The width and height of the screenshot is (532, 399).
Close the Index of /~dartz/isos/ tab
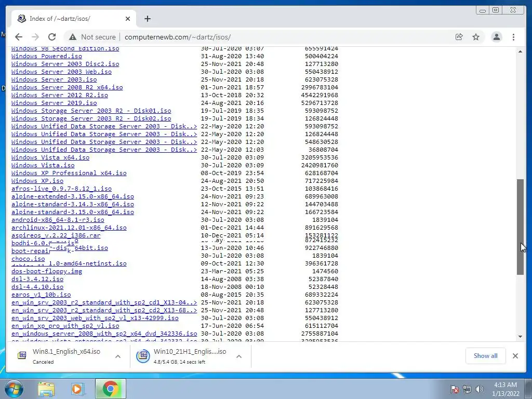(128, 19)
